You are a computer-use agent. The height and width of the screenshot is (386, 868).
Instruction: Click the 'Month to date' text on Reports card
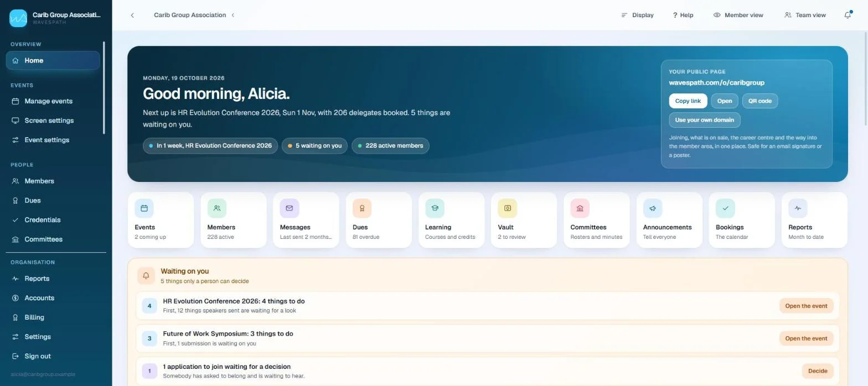tap(806, 237)
